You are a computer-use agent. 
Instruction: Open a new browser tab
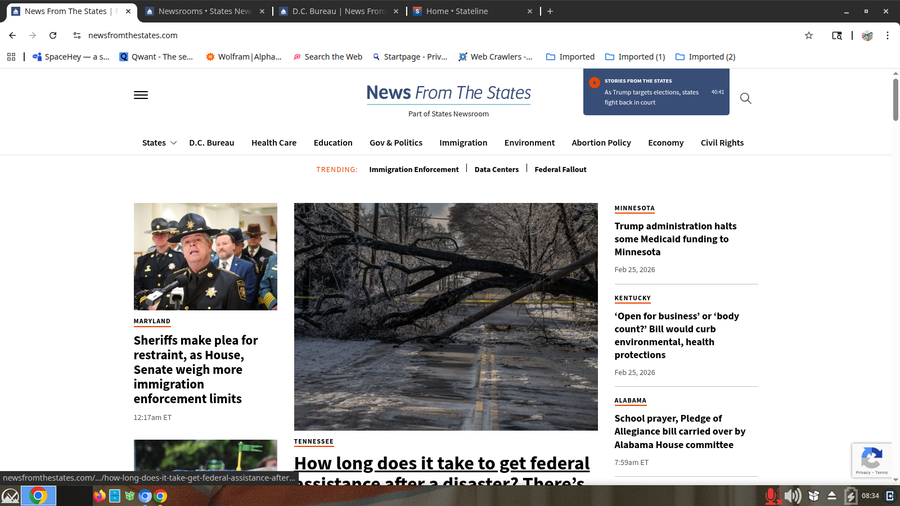tap(550, 11)
